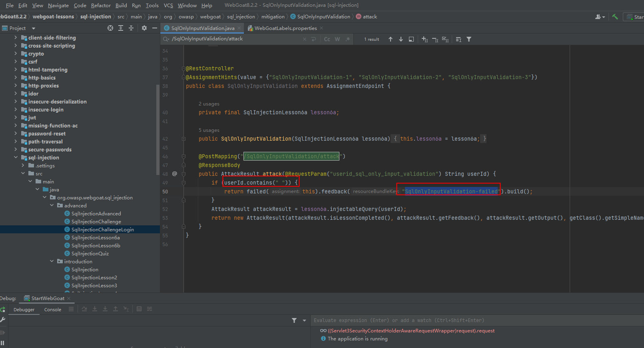
Task: Add selection for next occurrence icon
Action: [x=425, y=39]
